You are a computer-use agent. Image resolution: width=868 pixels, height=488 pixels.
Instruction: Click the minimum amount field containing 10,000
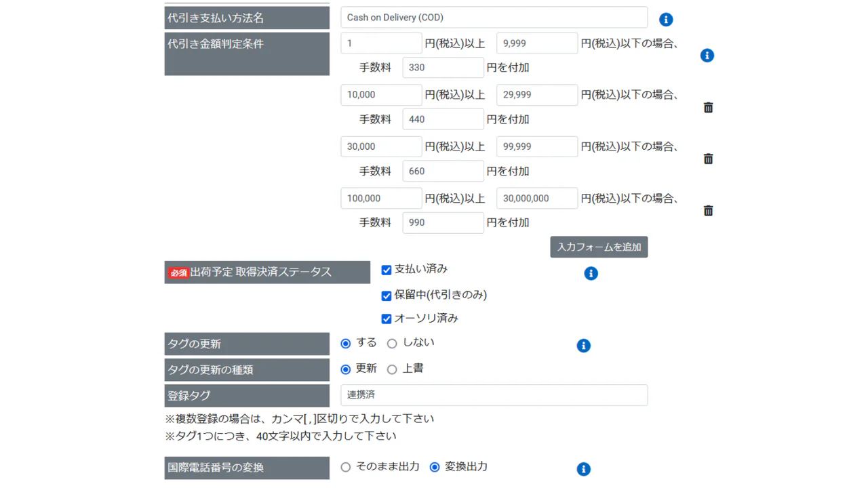(x=381, y=95)
